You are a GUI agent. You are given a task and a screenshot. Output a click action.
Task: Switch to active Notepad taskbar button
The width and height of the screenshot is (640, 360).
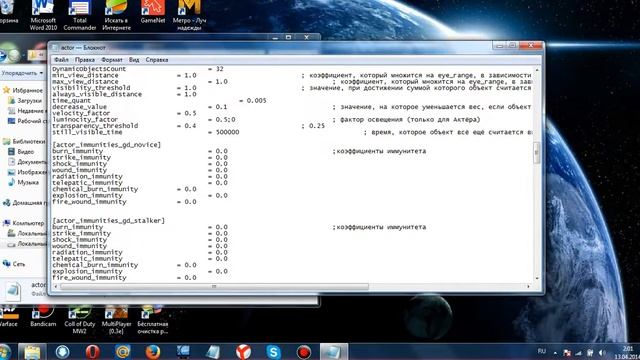pyautogui.click(x=333, y=352)
